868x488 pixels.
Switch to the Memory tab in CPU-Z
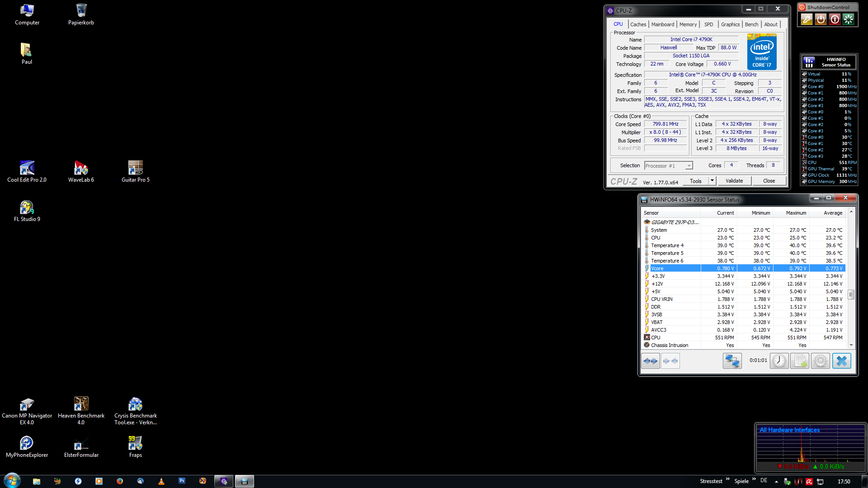(x=688, y=24)
